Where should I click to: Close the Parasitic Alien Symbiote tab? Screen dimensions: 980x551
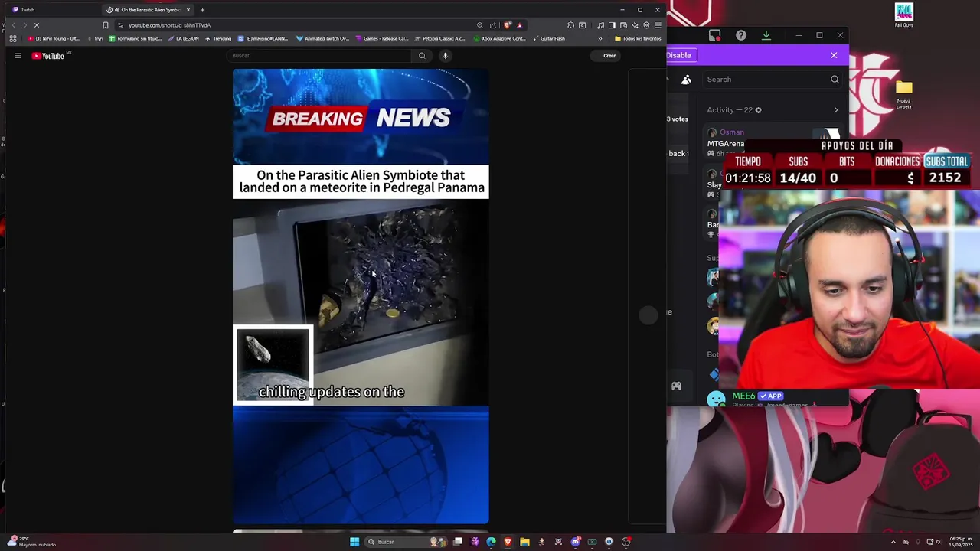(x=189, y=10)
